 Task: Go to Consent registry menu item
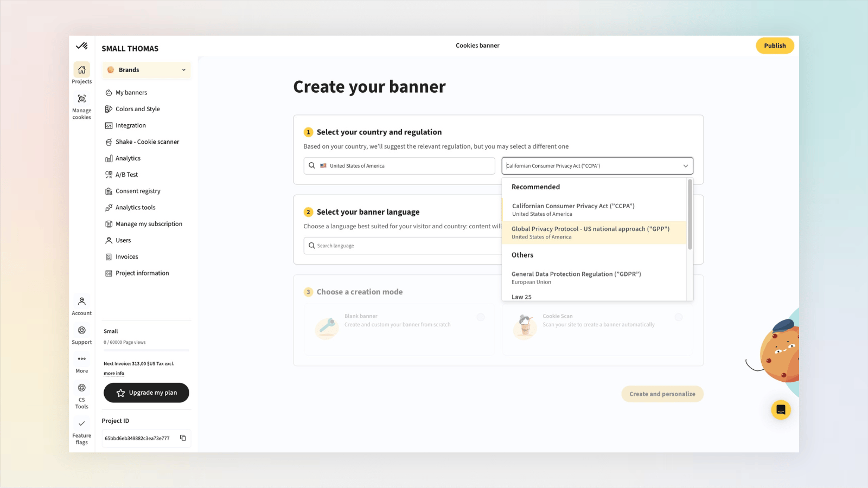pyautogui.click(x=138, y=191)
